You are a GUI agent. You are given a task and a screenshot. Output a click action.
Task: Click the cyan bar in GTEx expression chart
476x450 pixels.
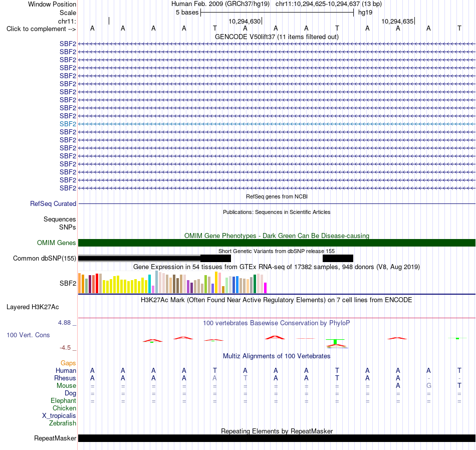click(x=149, y=284)
